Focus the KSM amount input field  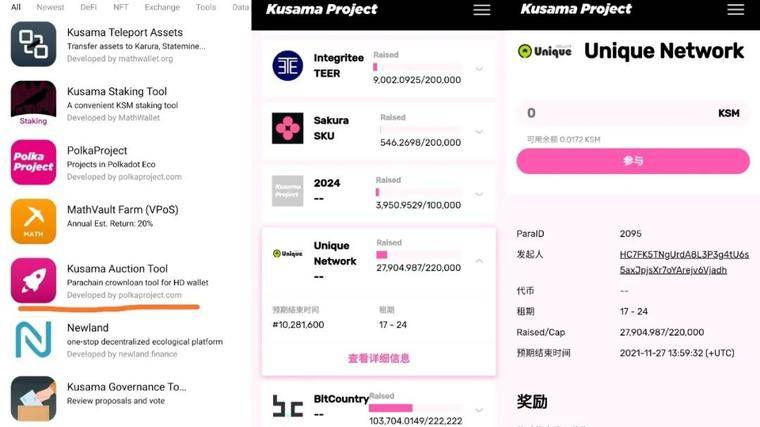[633, 113]
